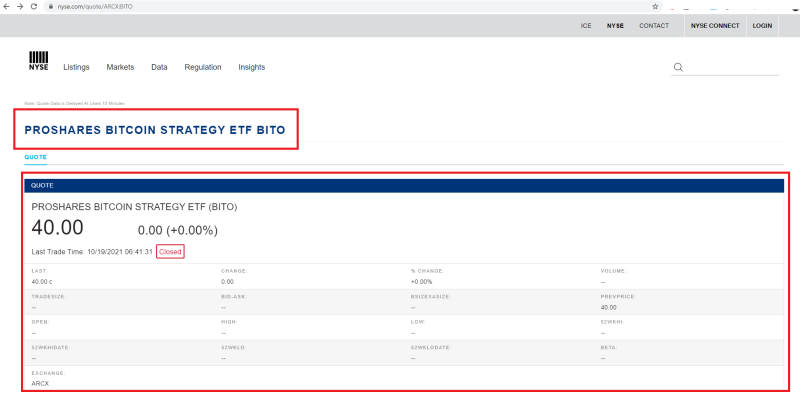Click the % CHANGE value +0.00%

(421, 282)
